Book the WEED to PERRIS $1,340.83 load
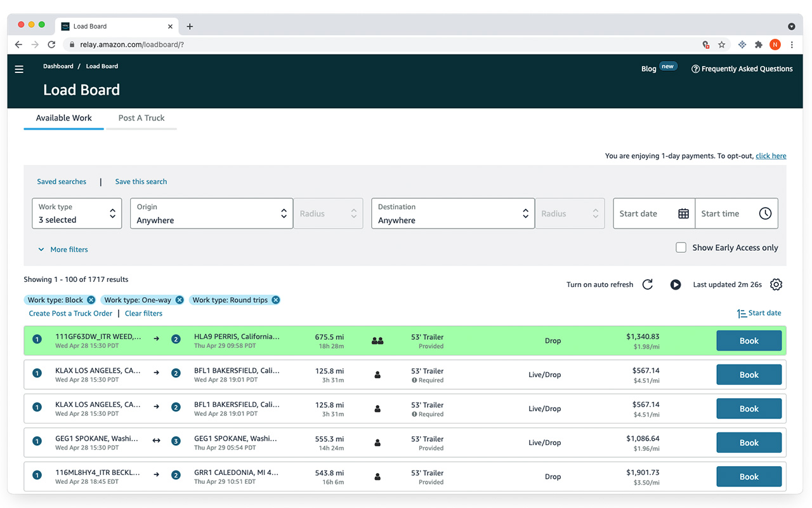This screenshot has height=508, width=812. (749, 341)
